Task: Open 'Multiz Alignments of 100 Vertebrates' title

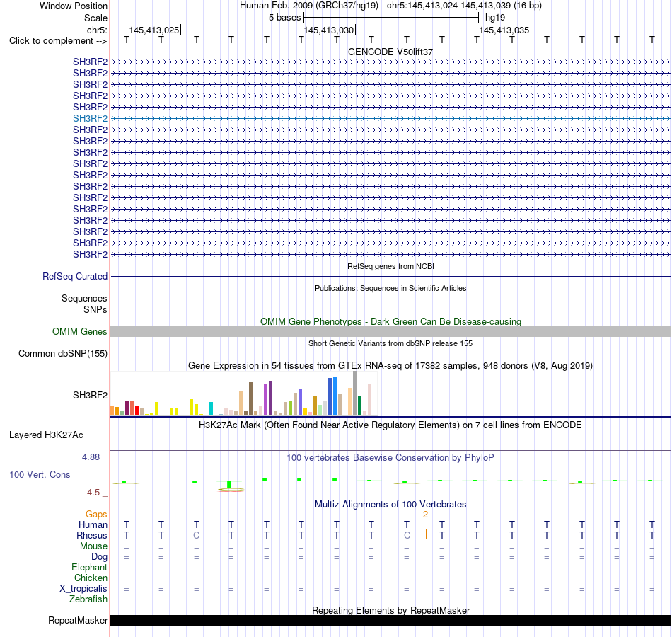Action: (390, 505)
